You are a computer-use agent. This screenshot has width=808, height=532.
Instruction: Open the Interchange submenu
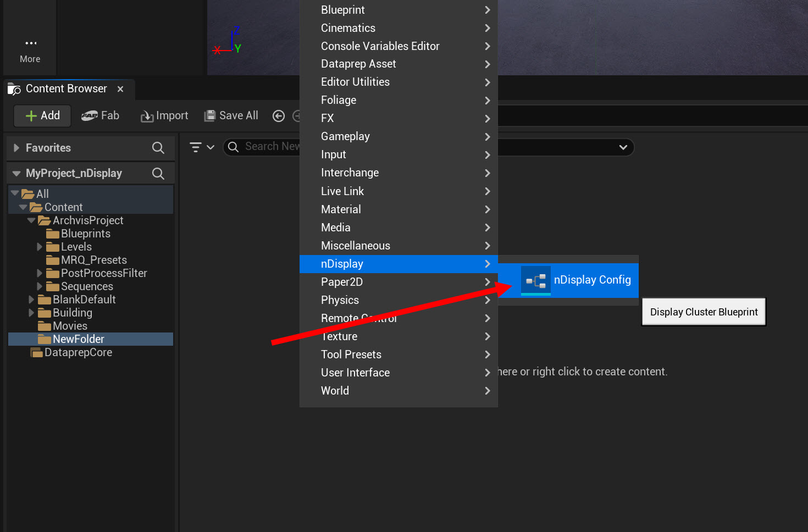point(399,173)
